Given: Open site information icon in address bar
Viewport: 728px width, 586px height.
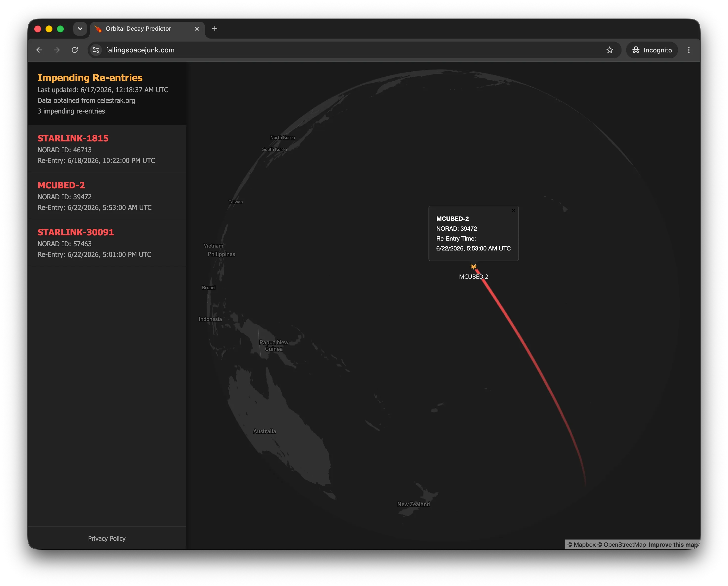Looking at the screenshot, I should click(96, 50).
